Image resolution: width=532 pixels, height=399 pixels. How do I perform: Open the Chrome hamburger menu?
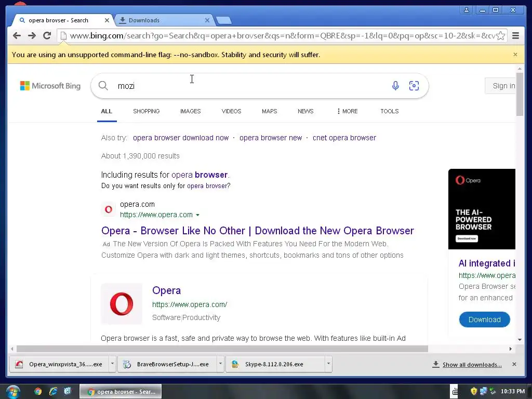[515, 35]
